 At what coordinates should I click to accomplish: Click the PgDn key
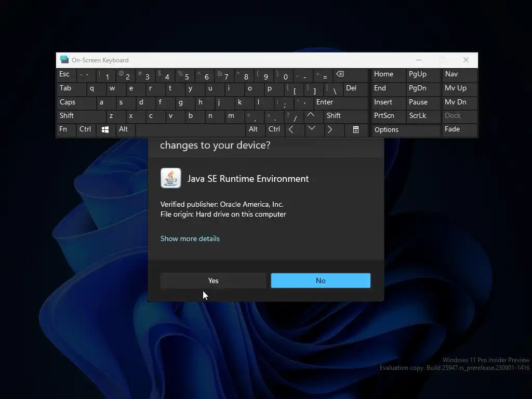click(423, 89)
